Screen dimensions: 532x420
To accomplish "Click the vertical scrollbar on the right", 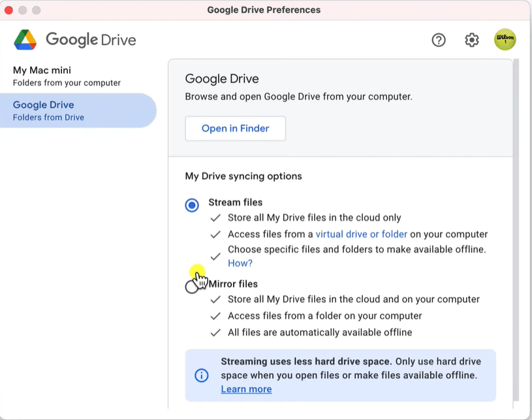I will coord(516,229).
